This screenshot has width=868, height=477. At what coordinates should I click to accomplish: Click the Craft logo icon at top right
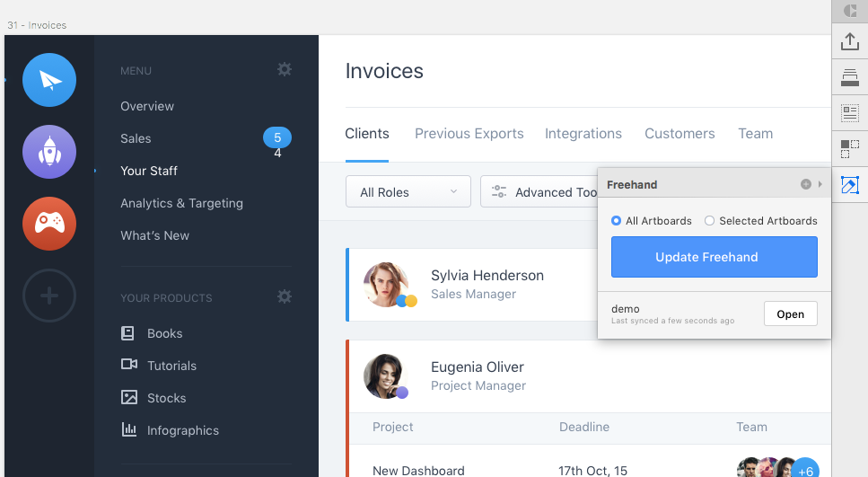point(850,11)
